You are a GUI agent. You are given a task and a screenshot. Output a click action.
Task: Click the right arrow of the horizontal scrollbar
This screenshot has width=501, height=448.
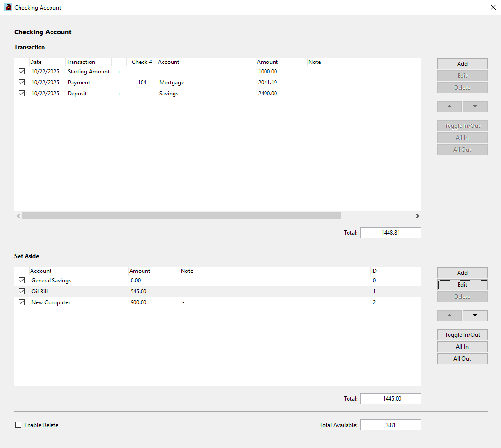coord(417,216)
